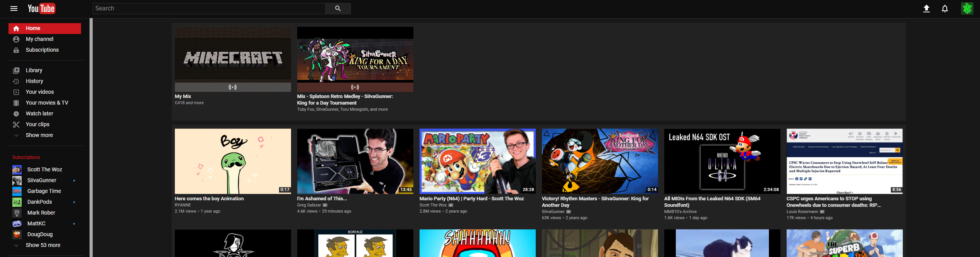The width and height of the screenshot is (980, 257).
Task: Open the hamburger guide menu
Action: click(14, 8)
